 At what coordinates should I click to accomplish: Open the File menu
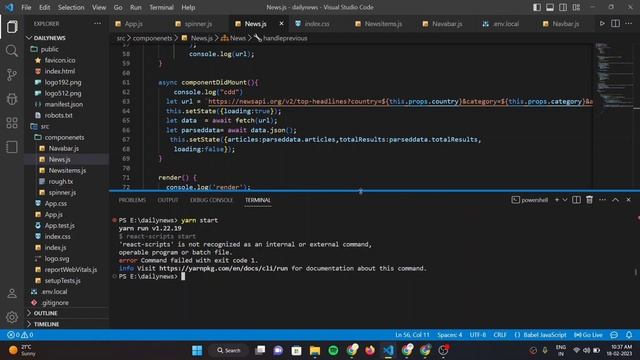pos(26,7)
